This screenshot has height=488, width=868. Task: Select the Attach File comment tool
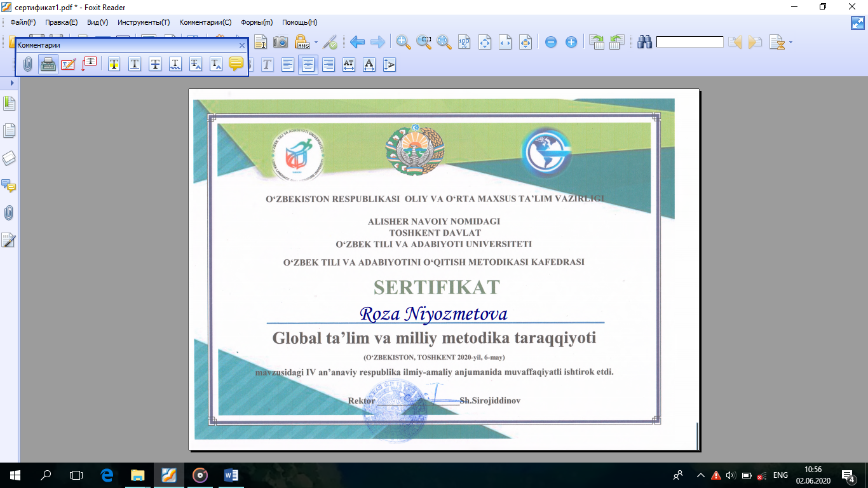click(28, 64)
